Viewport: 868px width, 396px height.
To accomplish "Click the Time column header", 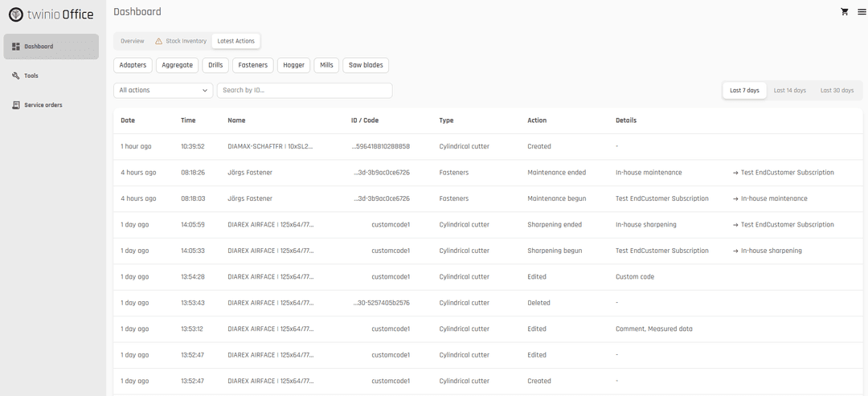I will [x=188, y=120].
